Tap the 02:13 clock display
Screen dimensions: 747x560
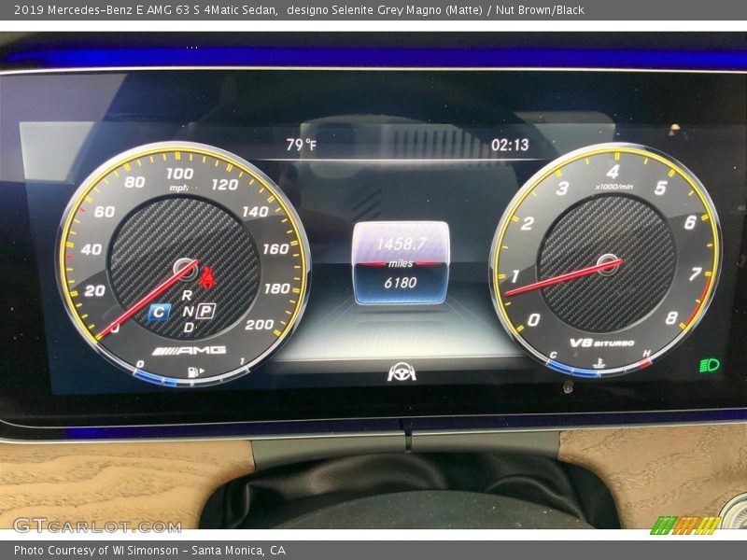(x=510, y=145)
